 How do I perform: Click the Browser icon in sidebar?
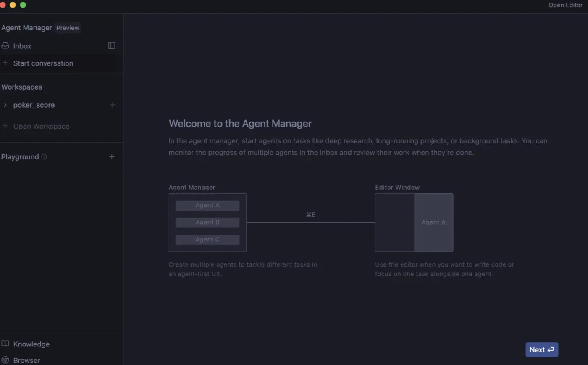coord(5,360)
